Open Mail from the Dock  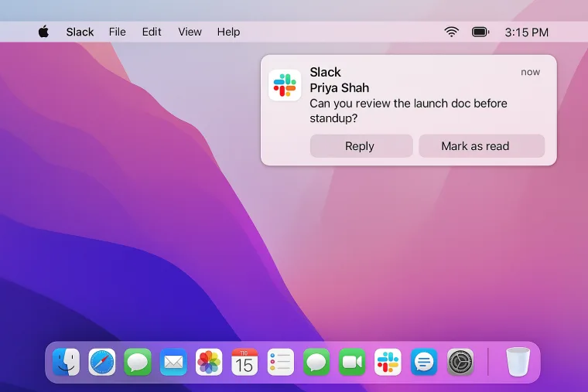tap(173, 362)
